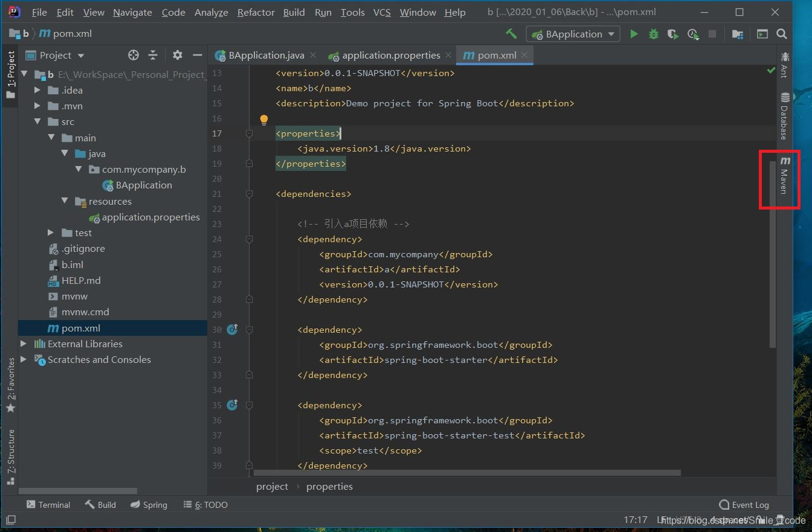Click Project panel horizontal scrollbar
The width and height of the screenshot is (812, 532).
pos(78,491)
